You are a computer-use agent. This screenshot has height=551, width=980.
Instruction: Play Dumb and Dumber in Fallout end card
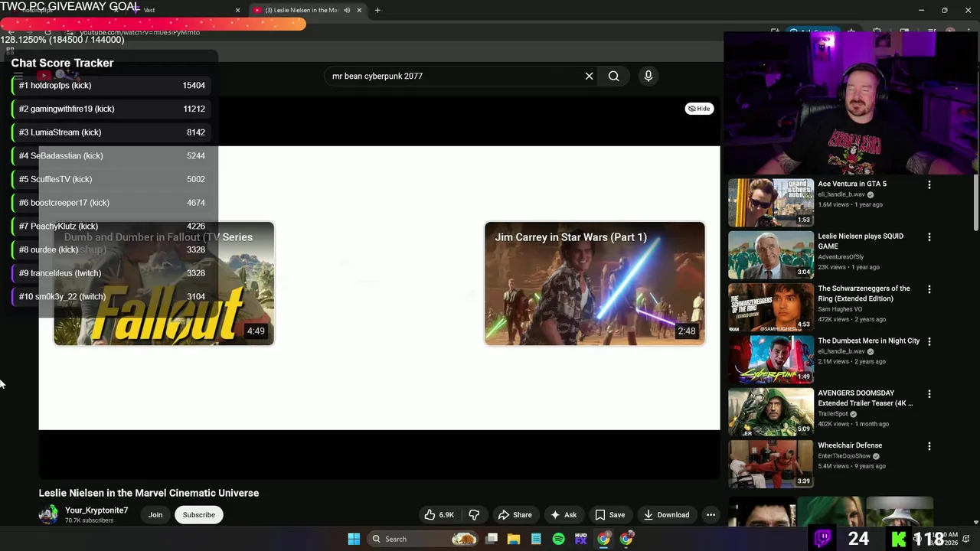(x=164, y=284)
